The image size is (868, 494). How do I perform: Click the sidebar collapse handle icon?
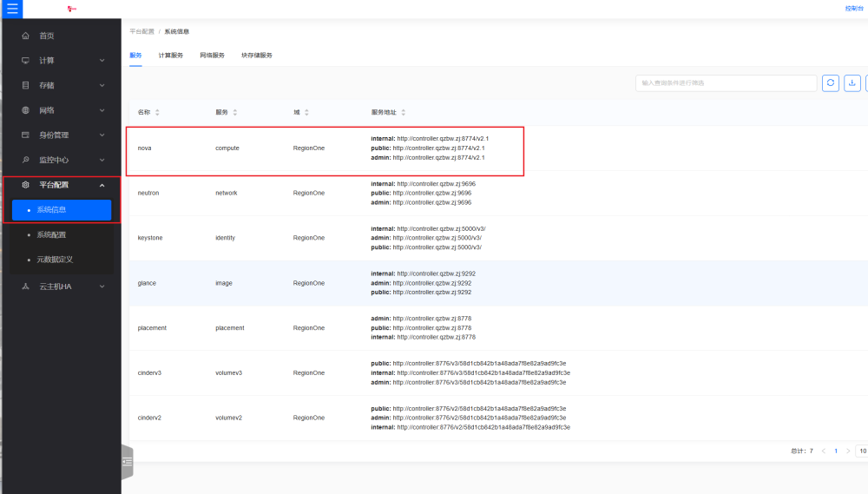coord(128,461)
